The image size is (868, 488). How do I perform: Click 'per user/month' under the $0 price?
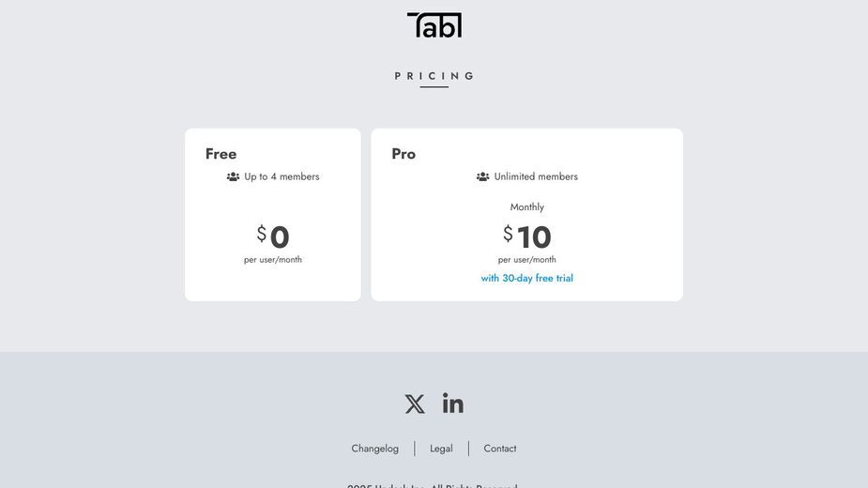tap(273, 259)
